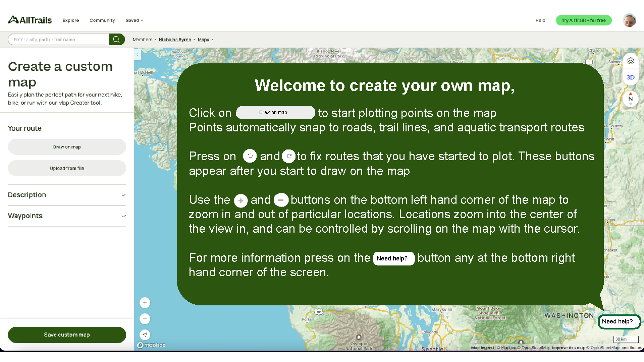
Task: Zoom out using the minus button
Action: pyautogui.click(x=145, y=319)
